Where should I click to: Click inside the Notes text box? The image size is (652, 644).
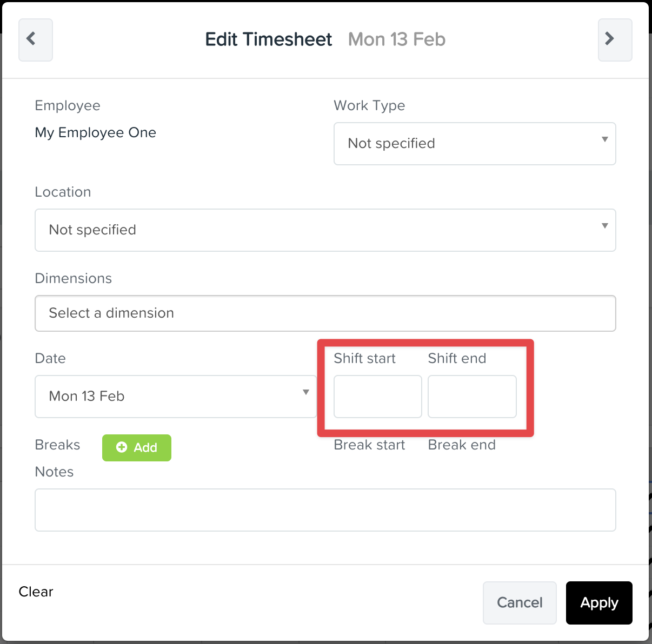324,510
